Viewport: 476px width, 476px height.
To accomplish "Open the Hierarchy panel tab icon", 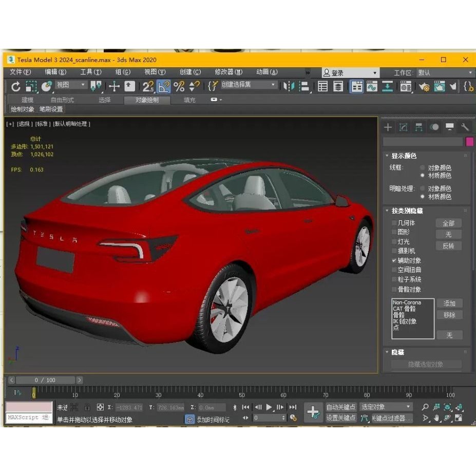I will coord(418,127).
